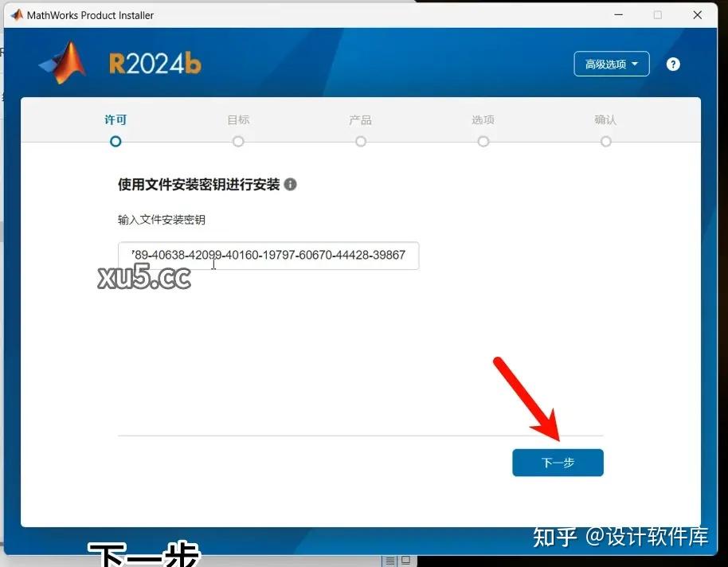Open the 高级选项 dropdown menu
This screenshot has width=728, height=567.
pyautogui.click(x=611, y=64)
